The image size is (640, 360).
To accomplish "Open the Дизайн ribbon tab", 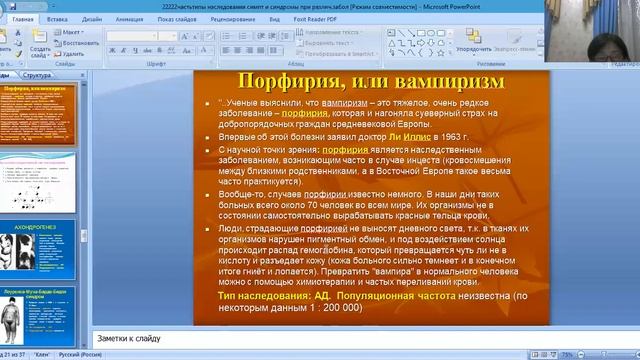I will click(92, 19).
